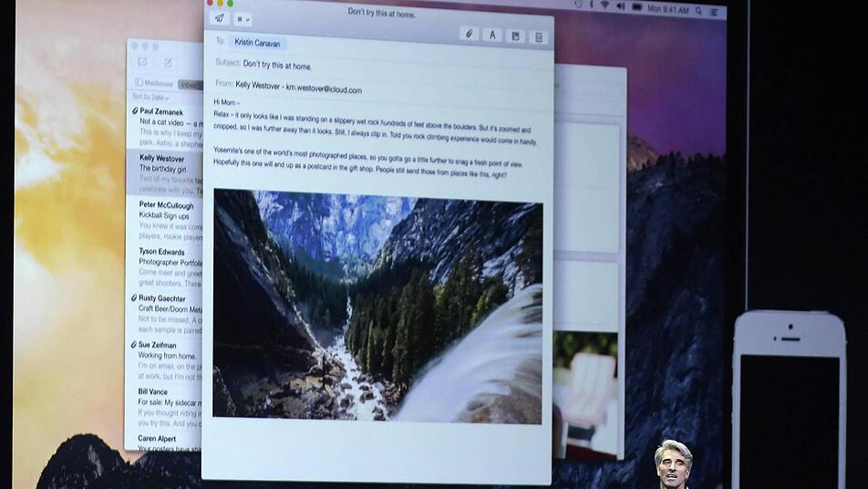Open the Wi-Fi menu in the menu bar
Viewport: 868px width, 489px height.
tap(605, 5)
